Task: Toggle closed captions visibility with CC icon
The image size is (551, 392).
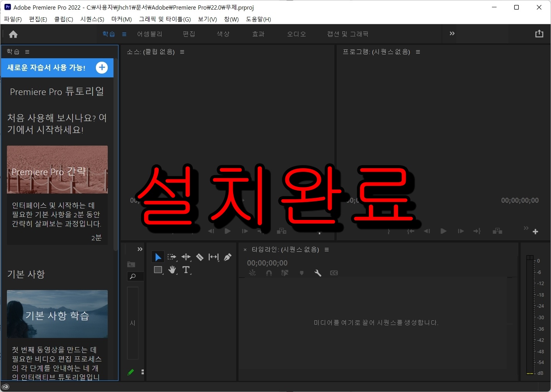Action: point(334,273)
